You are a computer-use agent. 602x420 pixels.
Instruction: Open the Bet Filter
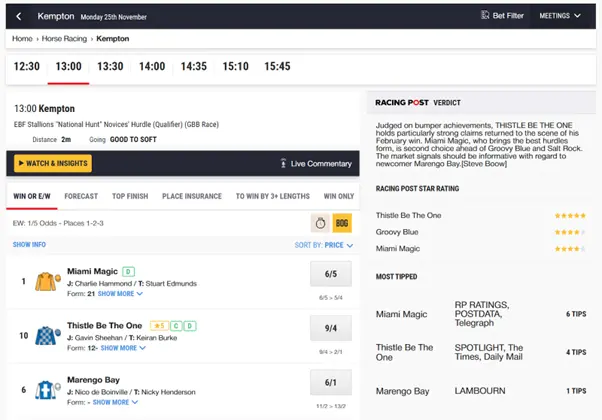pyautogui.click(x=499, y=16)
